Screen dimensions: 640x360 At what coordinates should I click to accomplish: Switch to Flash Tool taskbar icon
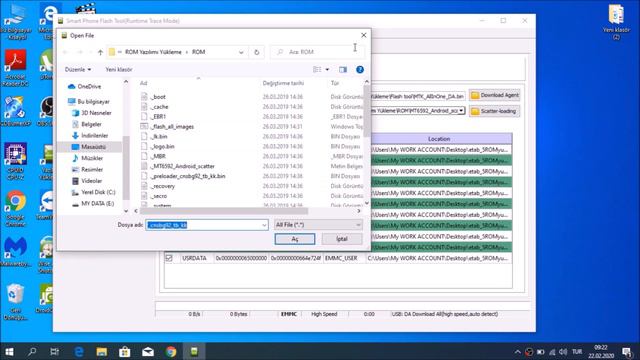point(194,351)
